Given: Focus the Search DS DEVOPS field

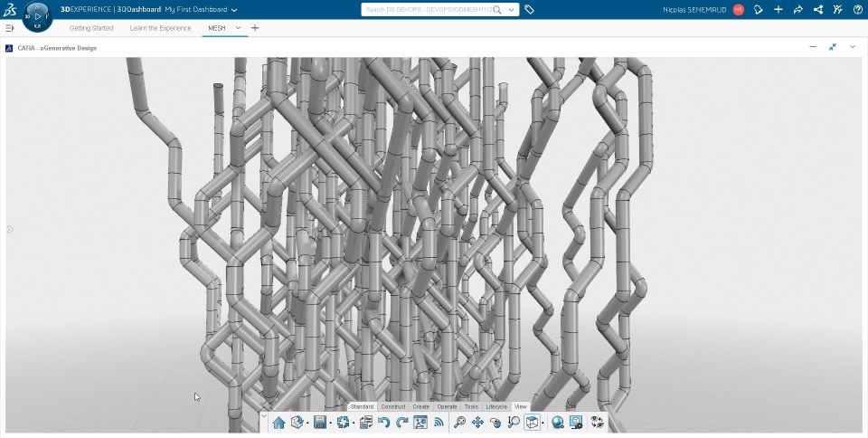Looking at the screenshot, I should pyautogui.click(x=429, y=9).
